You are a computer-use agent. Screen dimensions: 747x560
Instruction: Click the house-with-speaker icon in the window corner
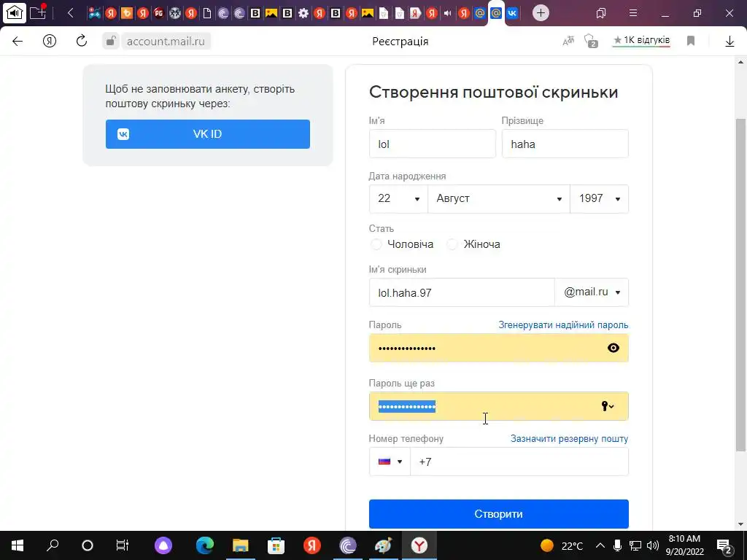pos(15,13)
